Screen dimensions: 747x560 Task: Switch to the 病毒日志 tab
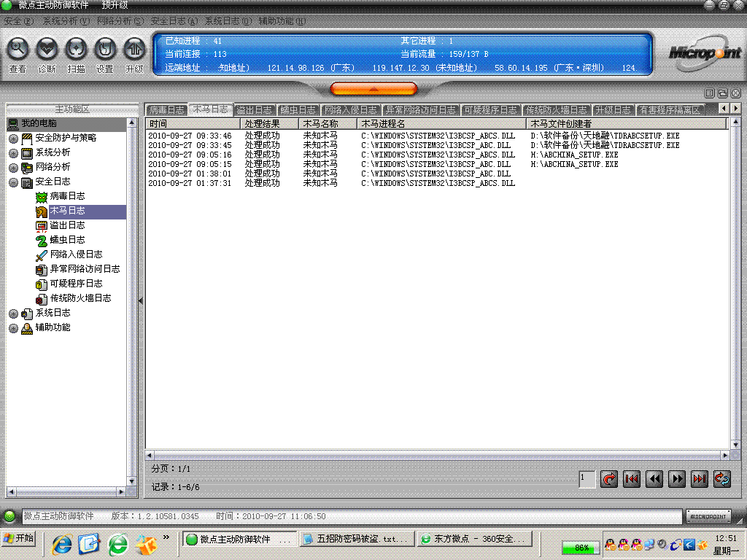click(x=166, y=110)
